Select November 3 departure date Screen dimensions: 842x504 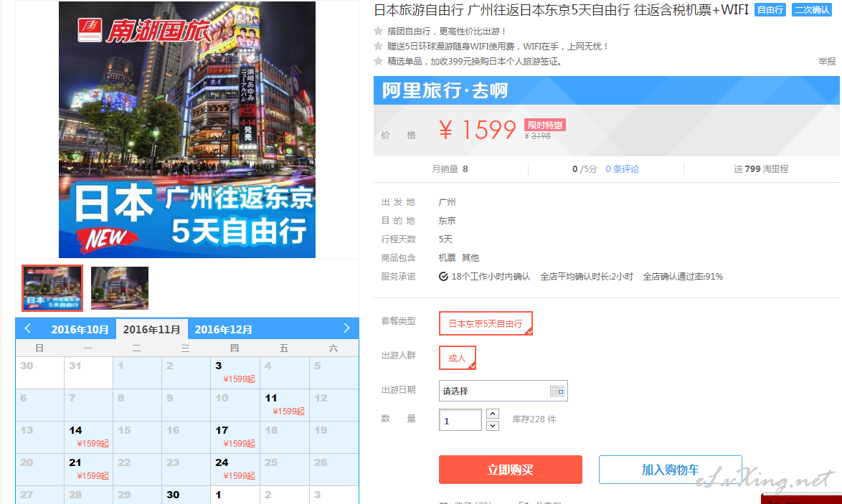[235, 373]
